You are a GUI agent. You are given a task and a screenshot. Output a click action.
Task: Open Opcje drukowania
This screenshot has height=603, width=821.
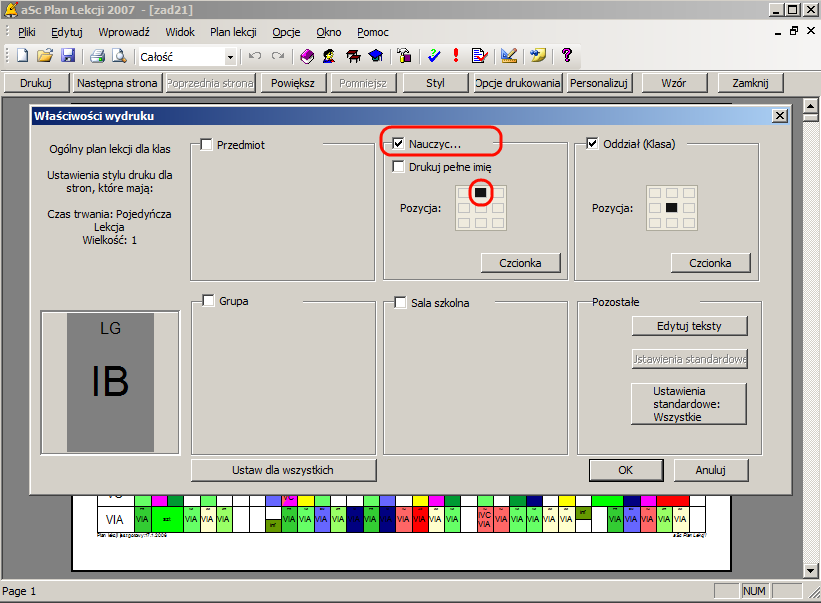(x=517, y=83)
